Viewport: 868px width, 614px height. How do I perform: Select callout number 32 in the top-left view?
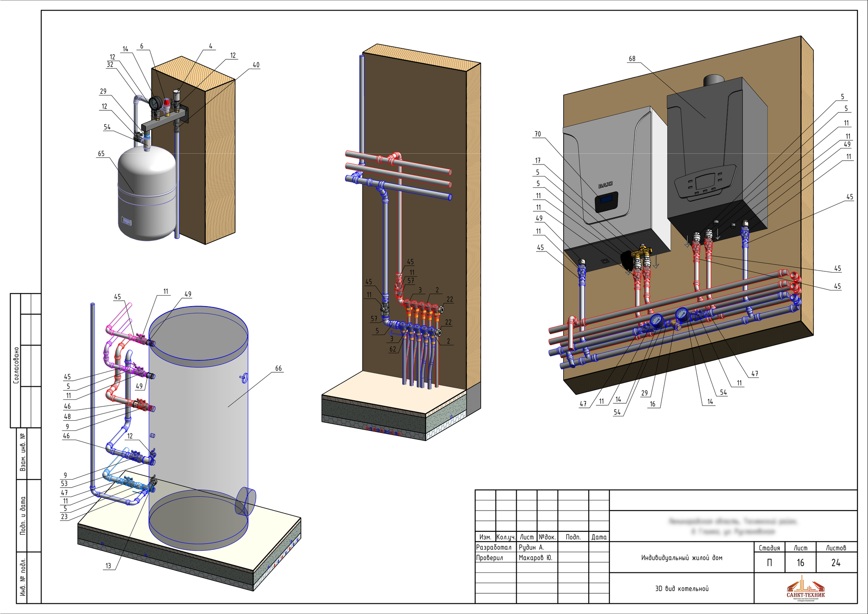[x=110, y=64]
